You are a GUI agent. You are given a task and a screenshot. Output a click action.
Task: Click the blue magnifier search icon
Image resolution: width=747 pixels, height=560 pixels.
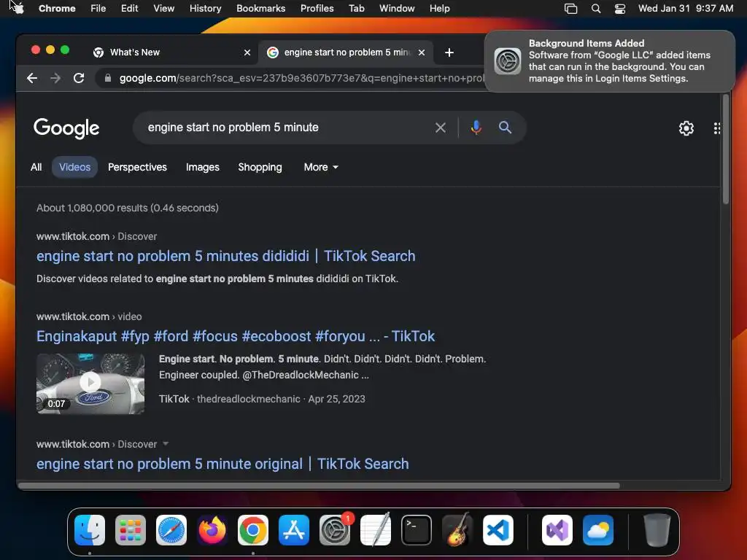click(505, 128)
